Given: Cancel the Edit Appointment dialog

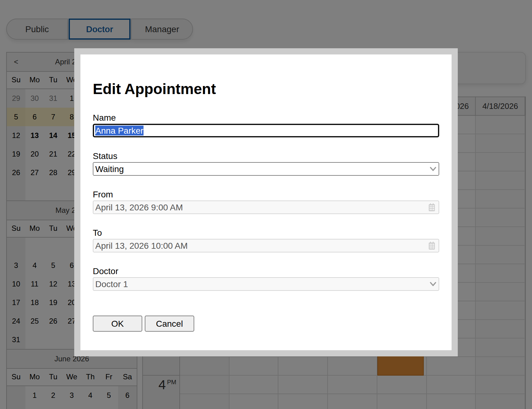Looking at the screenshot, I should pos(169,324).
